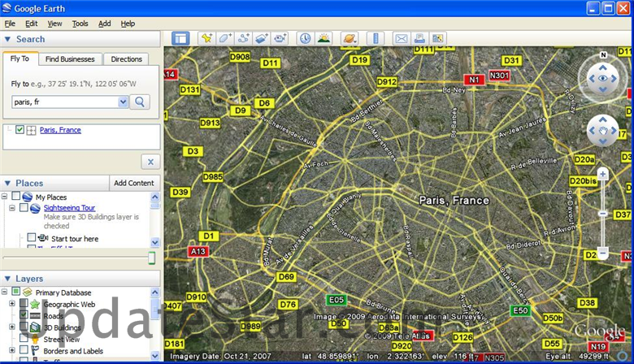Open the File menu
This screenshot has height=364, width=634.
click(10, 24)
